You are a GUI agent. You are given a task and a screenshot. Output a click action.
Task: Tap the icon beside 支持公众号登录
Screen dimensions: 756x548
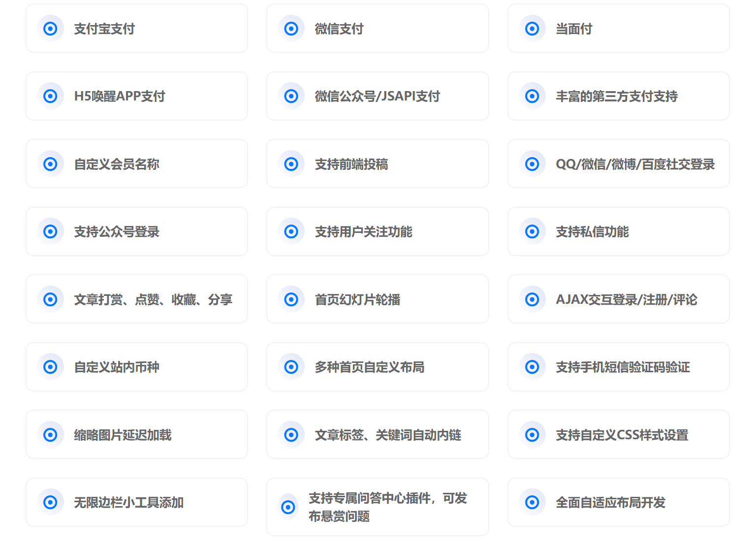50,231
